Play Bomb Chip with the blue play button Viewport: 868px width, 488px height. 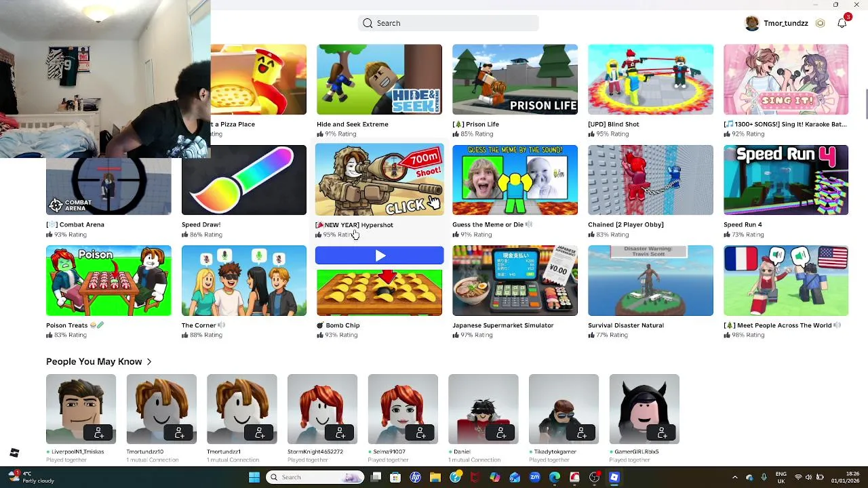click(x=379, y=256)
